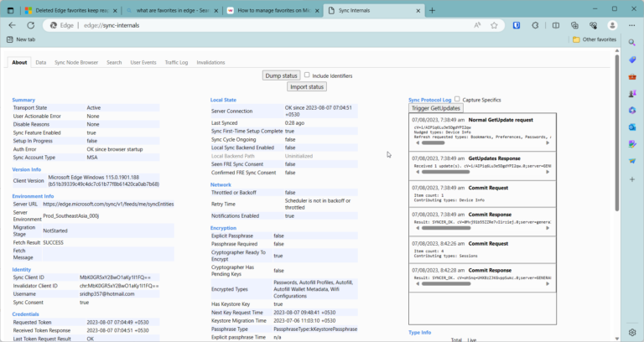The image size is (644, 342).
Task: Enable Include Identifiers checkbox
Action: (x=307, y=75)
